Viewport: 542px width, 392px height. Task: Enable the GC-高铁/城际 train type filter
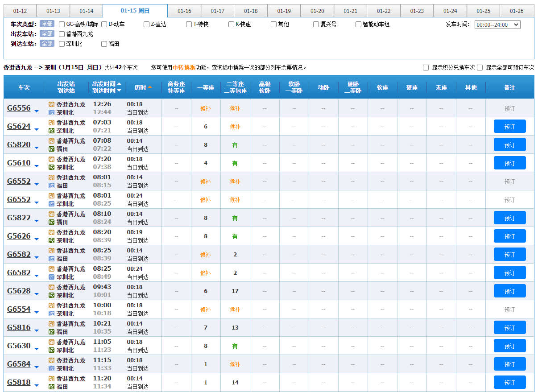point(62,25)
